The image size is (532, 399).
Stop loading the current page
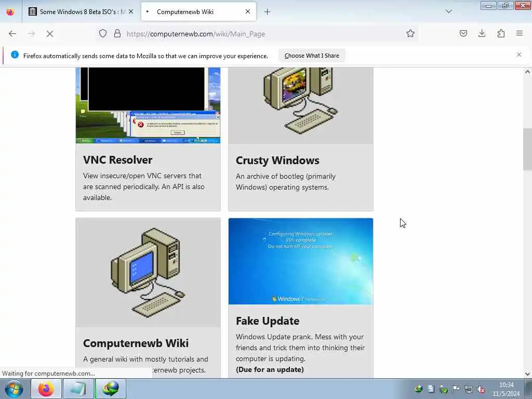click(x=49, y=34)
